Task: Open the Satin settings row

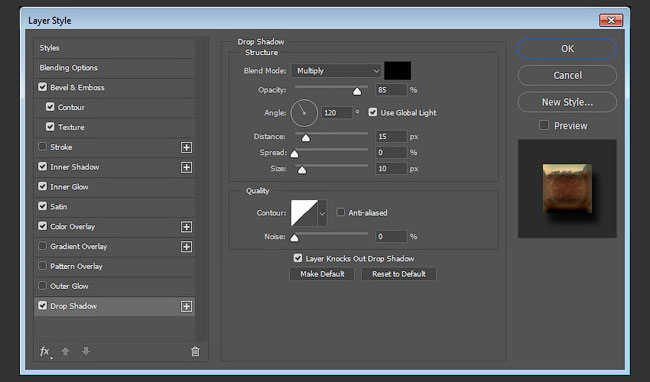Action: [114, 207]
